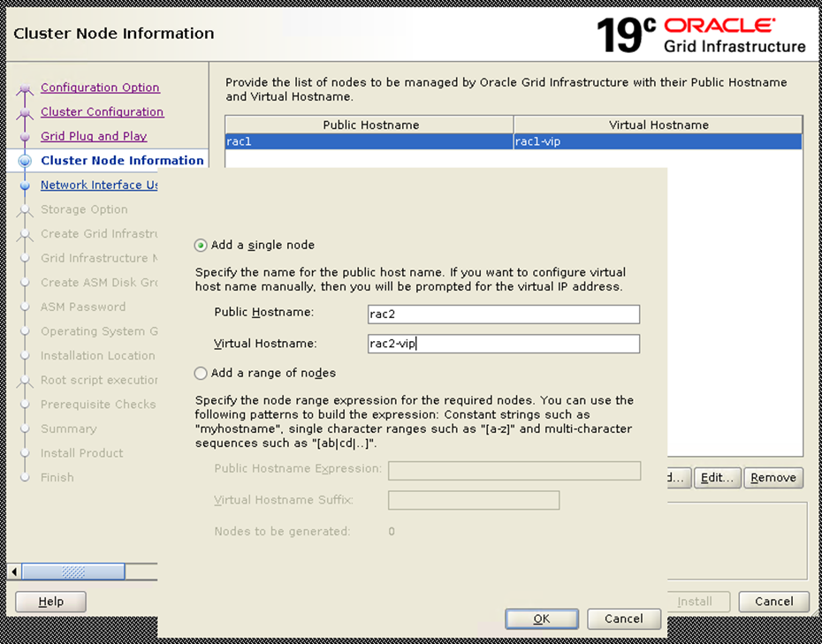Click the Public Hostname column header
822x644 pixels.
point(369,125)
